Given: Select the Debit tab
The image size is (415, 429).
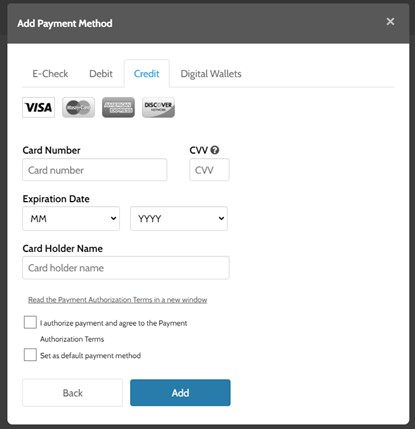Looking at the screenshot, I should [x=101, y=74].
